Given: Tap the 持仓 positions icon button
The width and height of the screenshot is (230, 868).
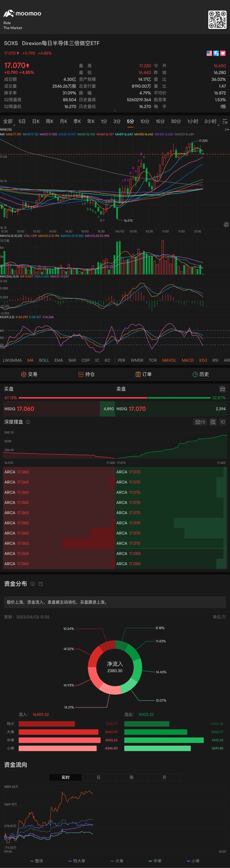Looking at the screenshot, I should point(86,374).
